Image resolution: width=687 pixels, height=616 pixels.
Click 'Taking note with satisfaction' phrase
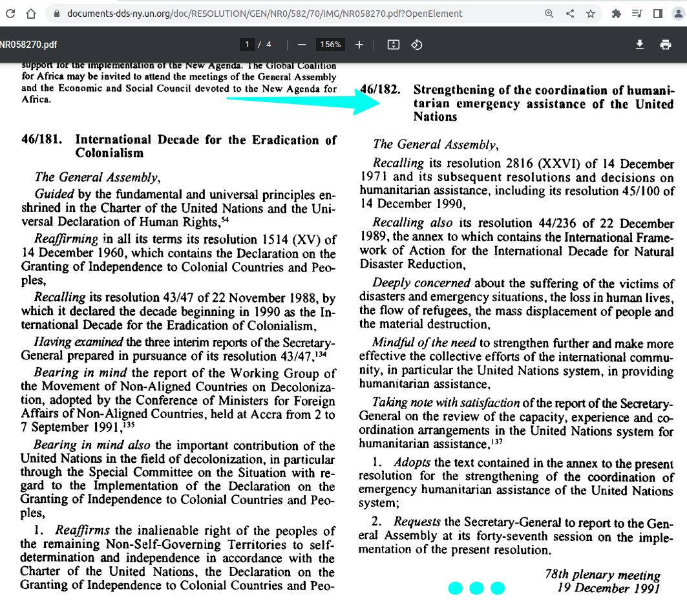445,402
